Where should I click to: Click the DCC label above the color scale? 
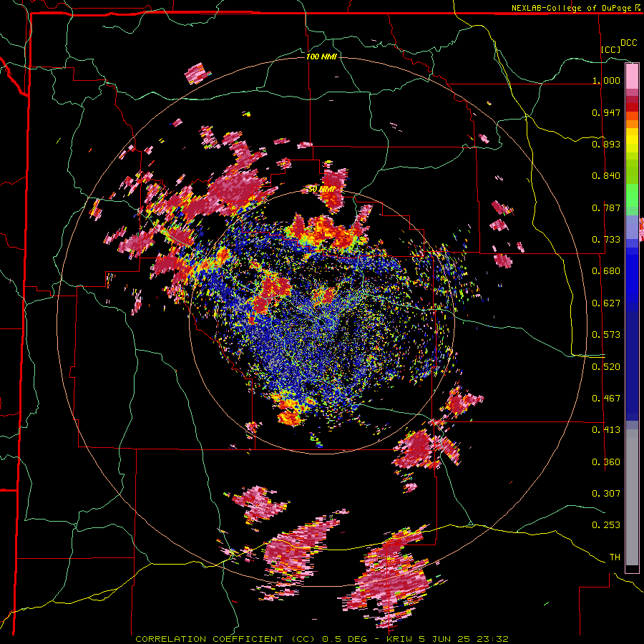click(628, 43)
